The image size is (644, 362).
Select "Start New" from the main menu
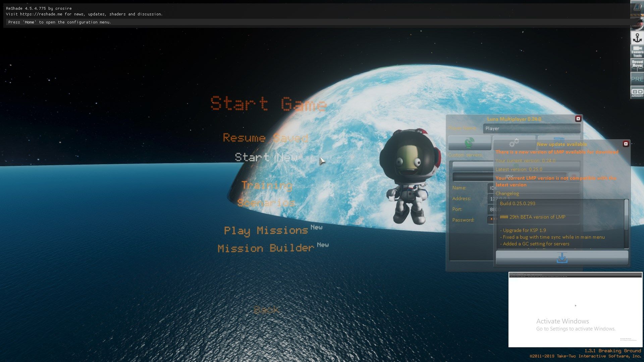click(x=267, y=158)
